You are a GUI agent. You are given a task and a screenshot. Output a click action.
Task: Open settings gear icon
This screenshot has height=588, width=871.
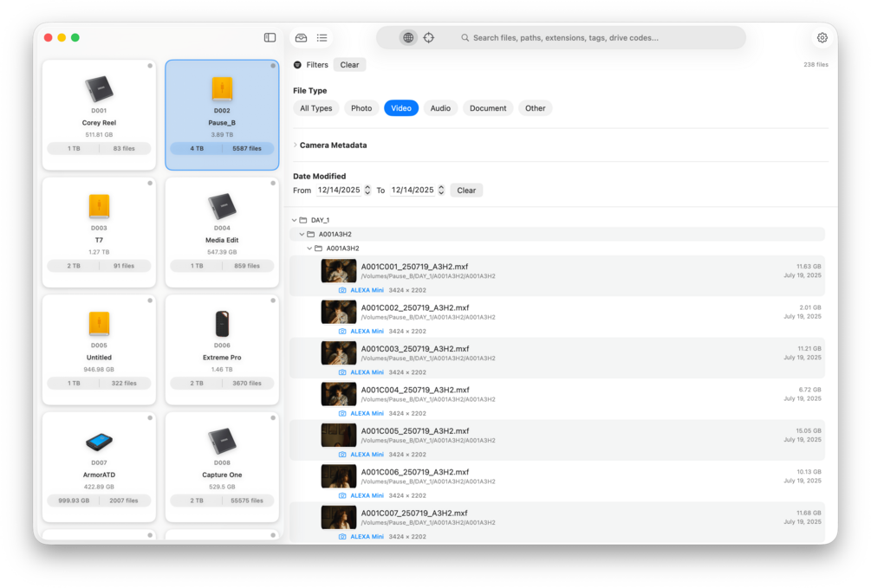pos(822,38)
